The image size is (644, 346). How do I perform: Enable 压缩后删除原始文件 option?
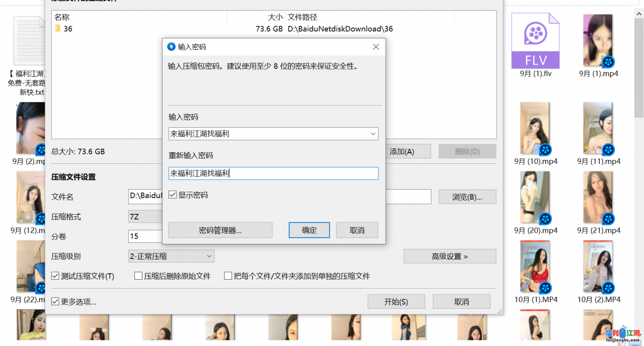point(138,276)
